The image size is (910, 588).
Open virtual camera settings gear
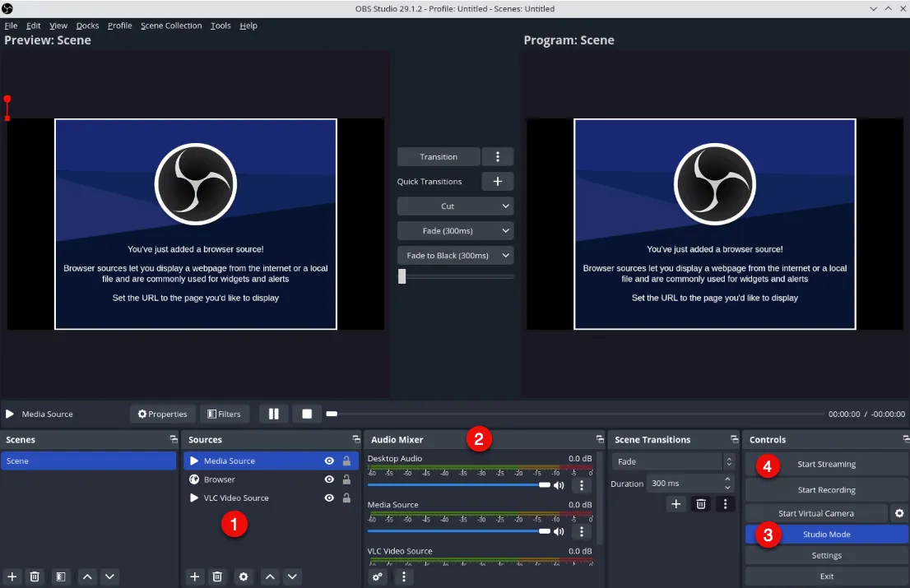click(899, 513)
